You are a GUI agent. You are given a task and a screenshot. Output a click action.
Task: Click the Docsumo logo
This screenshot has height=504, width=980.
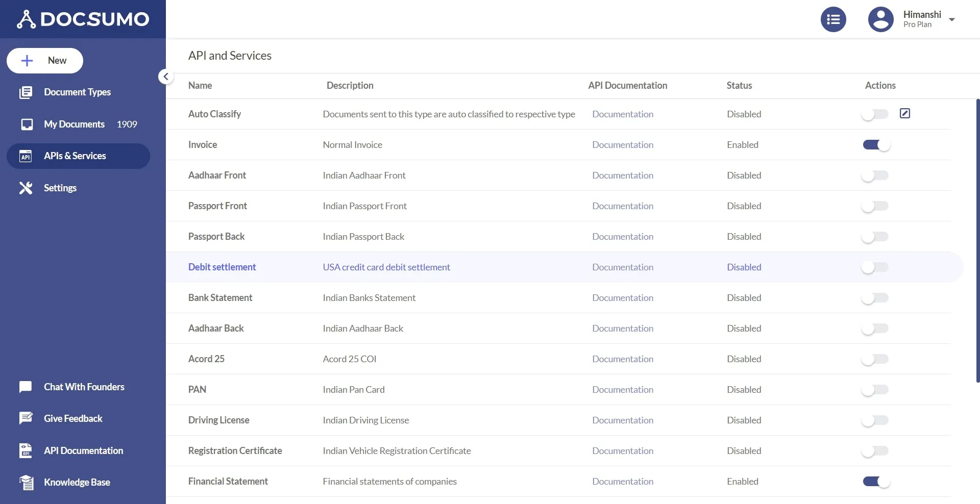tap(83, 19)
